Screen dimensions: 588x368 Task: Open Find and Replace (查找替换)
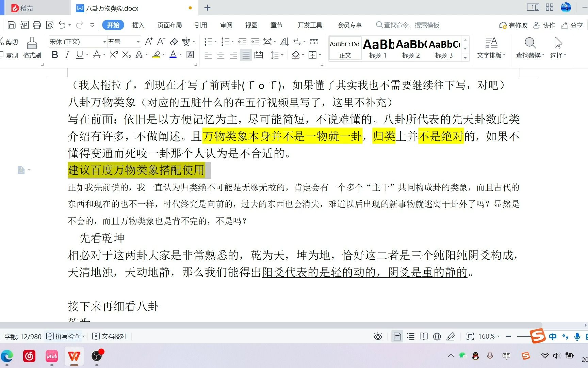530,48
